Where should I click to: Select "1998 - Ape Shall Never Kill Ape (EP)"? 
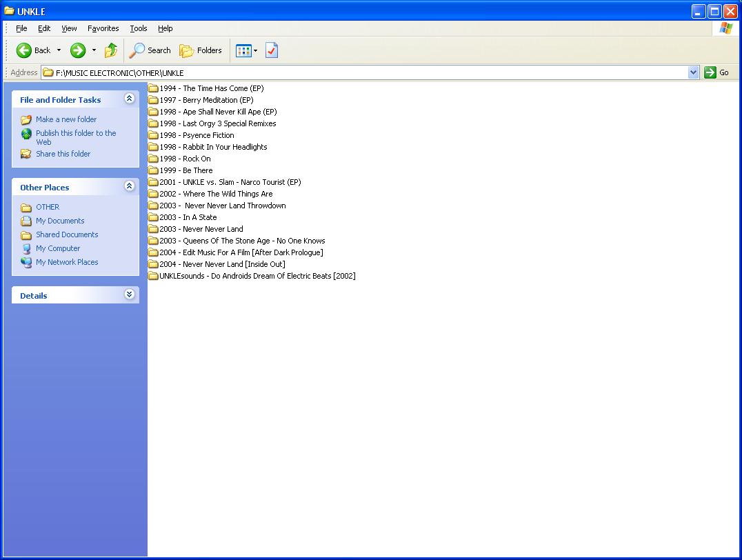[218, 112]
